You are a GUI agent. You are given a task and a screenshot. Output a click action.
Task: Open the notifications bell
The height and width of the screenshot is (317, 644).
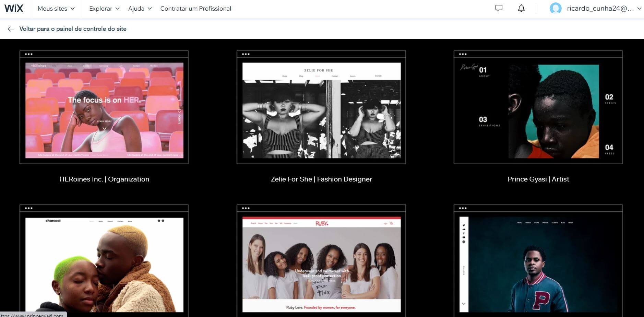pyautogui.click(x=521, y=8)
